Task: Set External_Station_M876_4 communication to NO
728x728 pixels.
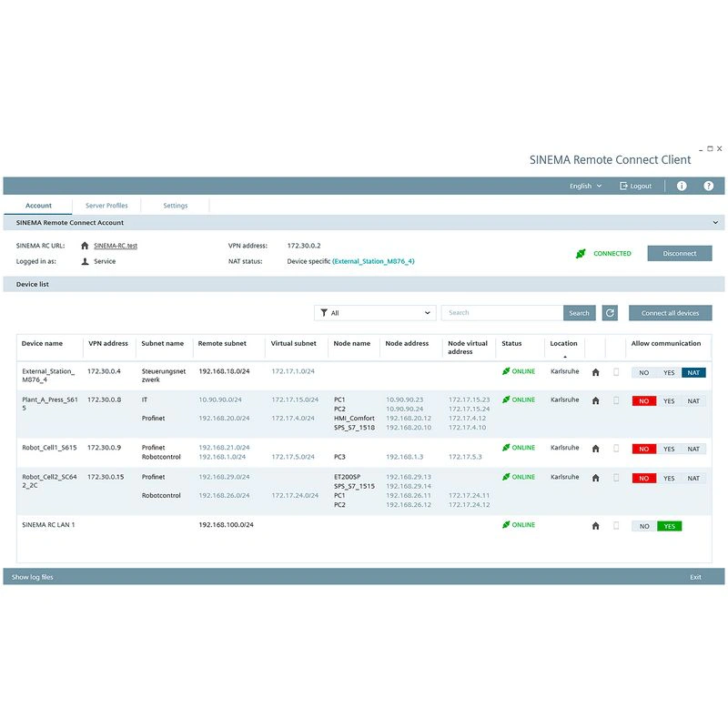Action: pos(644,372)
